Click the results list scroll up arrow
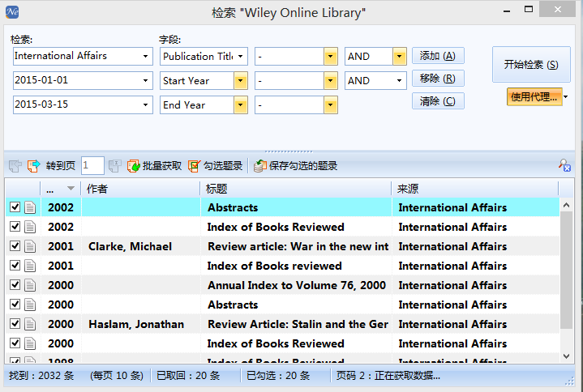 click(566, 205)
